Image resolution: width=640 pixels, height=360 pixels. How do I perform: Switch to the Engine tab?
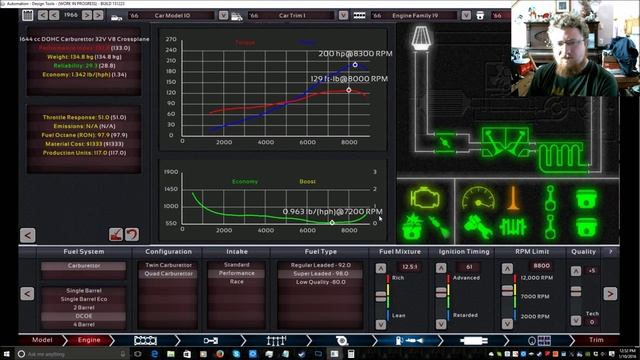point(89,340)
